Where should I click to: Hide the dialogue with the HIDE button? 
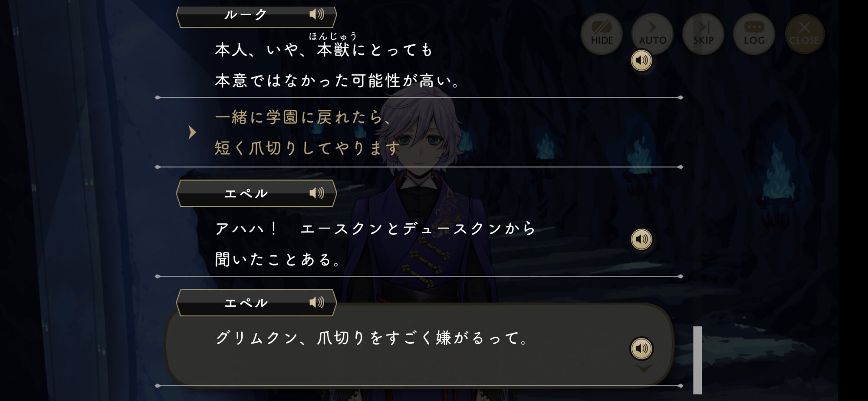602,33
